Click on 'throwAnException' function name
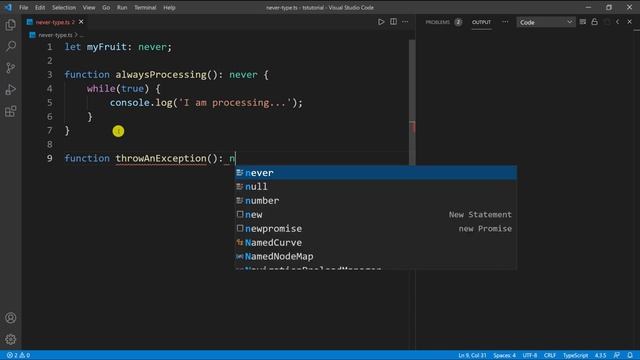The height and width of the screenshot is (360, 640). coord(161,158)
